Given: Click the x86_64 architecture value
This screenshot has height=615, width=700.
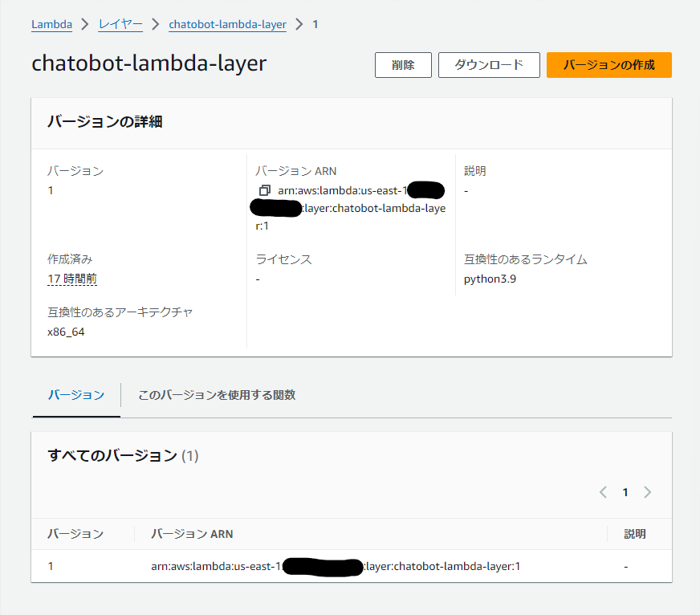Looking at the screenshot, I should pos(66,332).
